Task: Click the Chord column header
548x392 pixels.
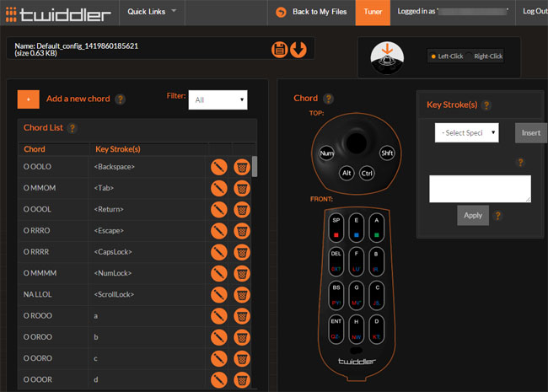Action: pos(35,149)
